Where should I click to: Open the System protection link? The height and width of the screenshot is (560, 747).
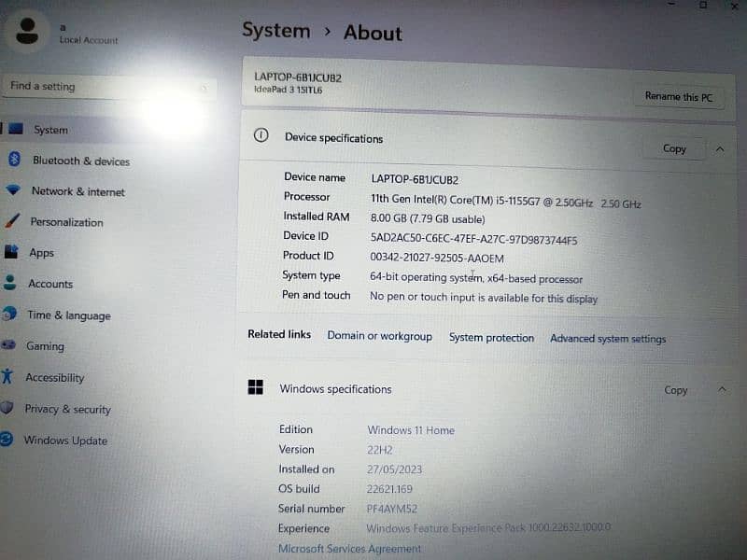[491, 338]
